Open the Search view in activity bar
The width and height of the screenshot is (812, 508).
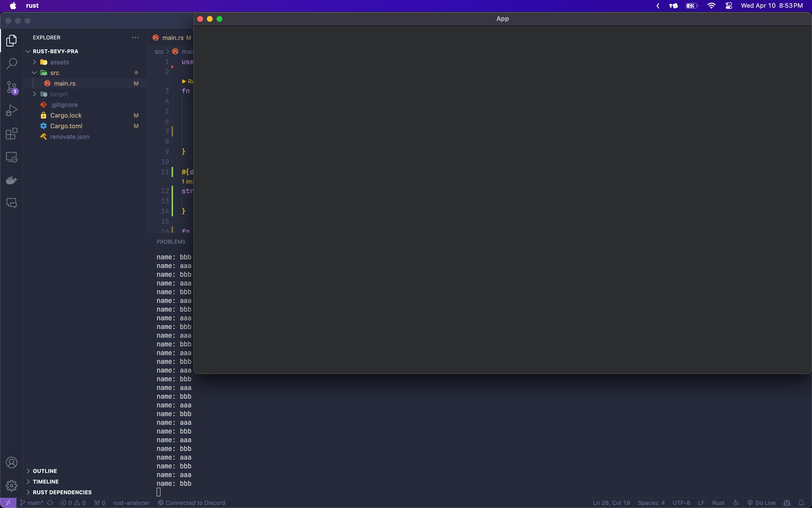tap(11, 64)
